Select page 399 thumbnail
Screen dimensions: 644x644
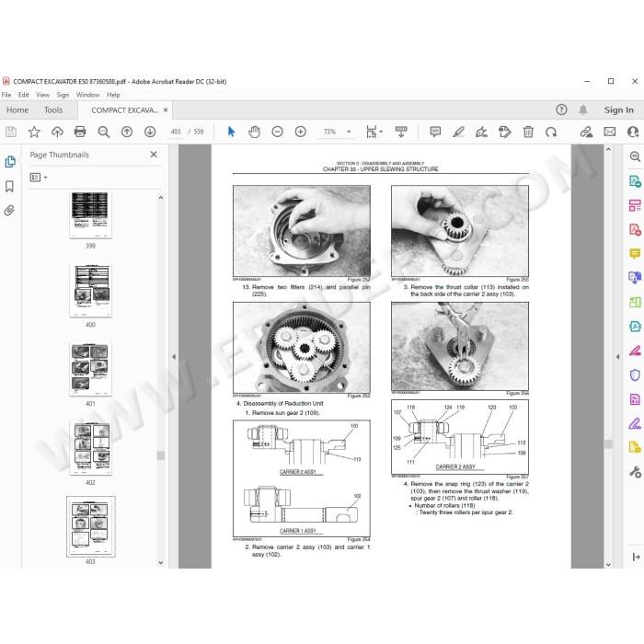tap(90, 214)
